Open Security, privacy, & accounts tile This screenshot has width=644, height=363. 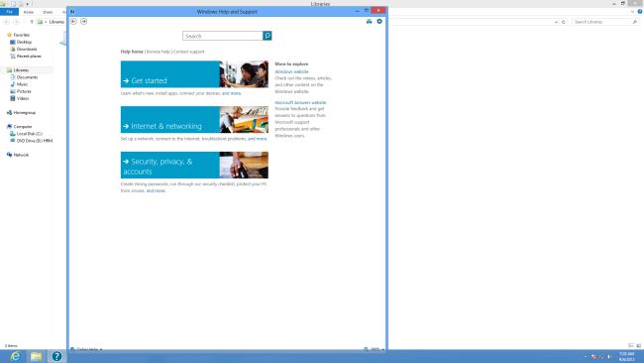(170, 166)
